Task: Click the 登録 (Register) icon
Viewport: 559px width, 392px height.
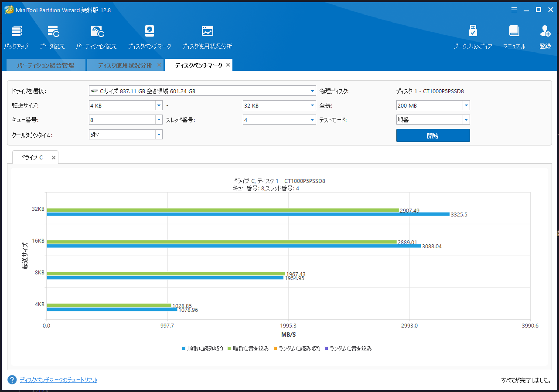Action: coord(545,37)
